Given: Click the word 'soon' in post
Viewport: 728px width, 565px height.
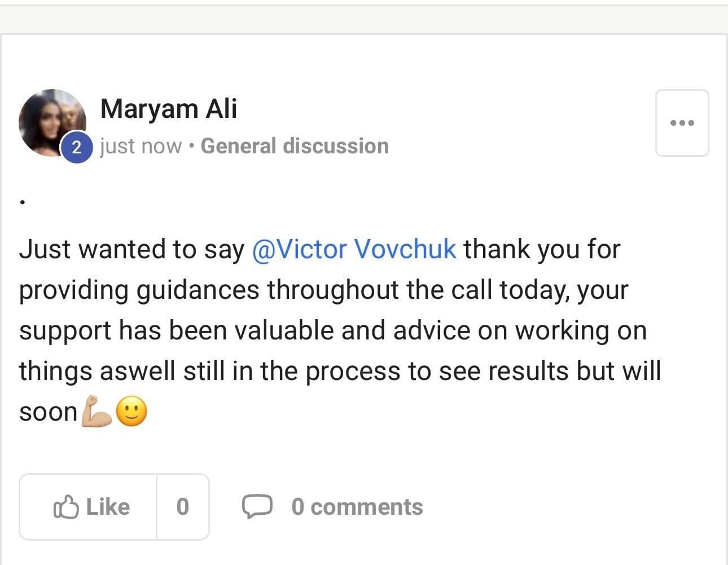Looking at the screenshot, I should pos(48,412).
